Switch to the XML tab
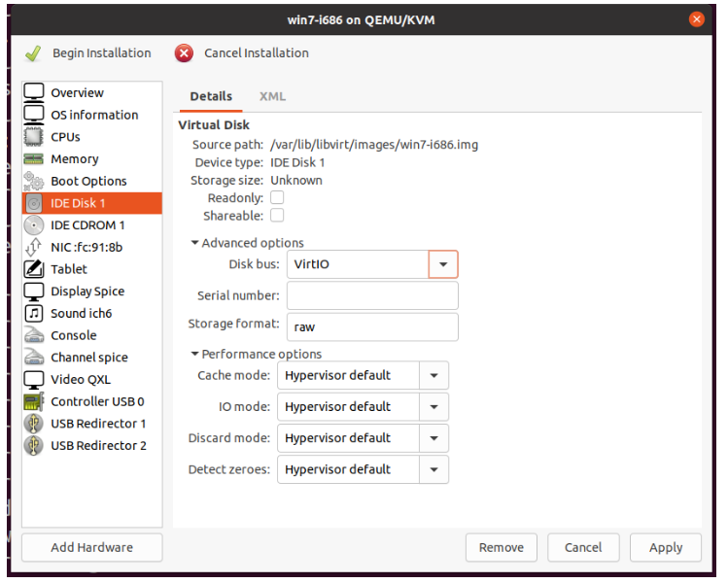The width and height of the screenshot is (728, 583). (272, 96)
